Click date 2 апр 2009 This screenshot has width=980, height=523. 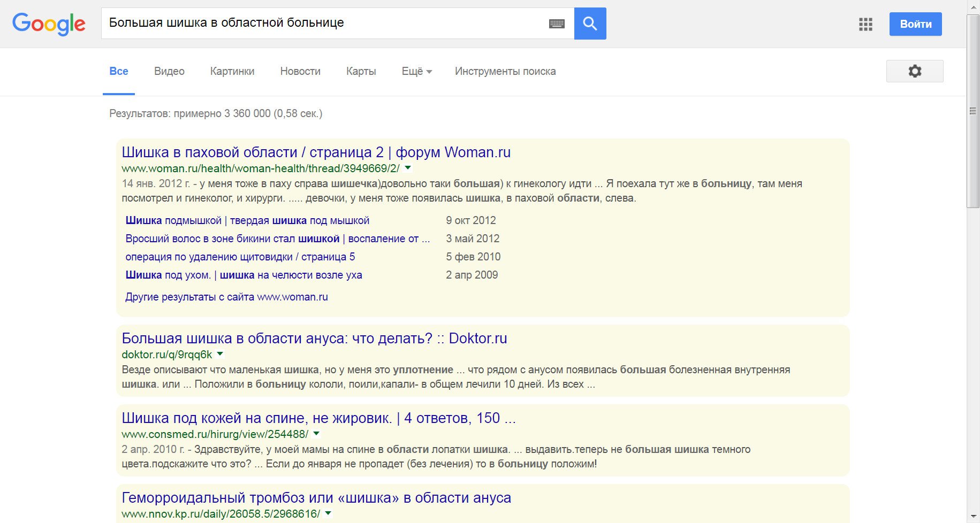coord(472,275)
